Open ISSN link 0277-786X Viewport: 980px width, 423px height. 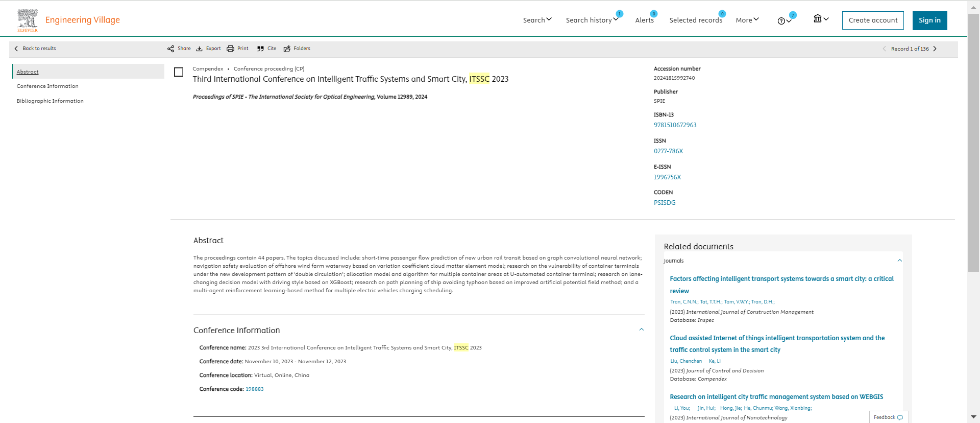point(668,151)
